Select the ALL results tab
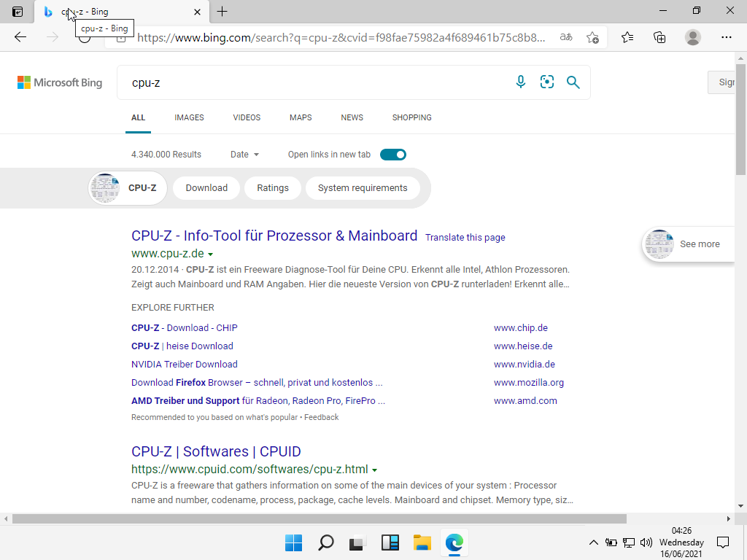The width and height of the screenshot is (747, 560). point(138,117)
